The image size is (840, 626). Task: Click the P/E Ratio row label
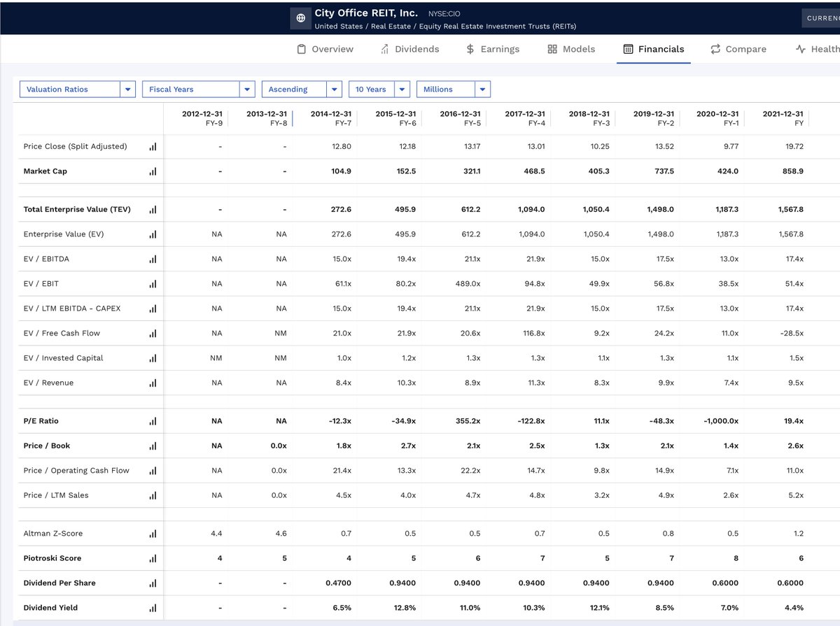[x=41, y=421]
